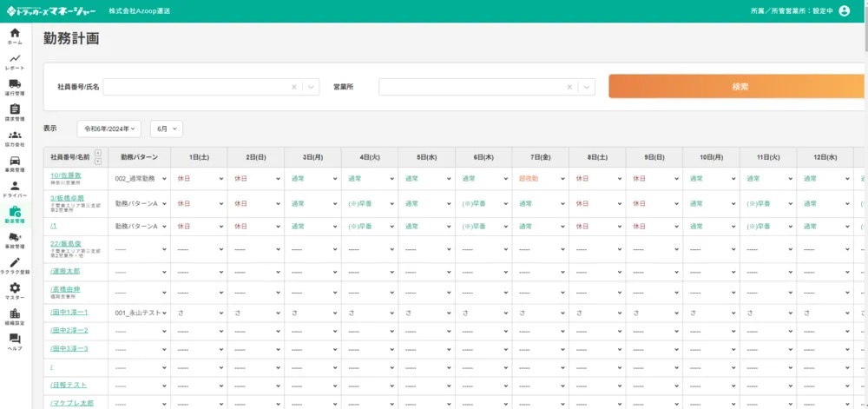
Task: Open employee link /高橋由伸
Action: pyautogui.click(x=65, y=289)
